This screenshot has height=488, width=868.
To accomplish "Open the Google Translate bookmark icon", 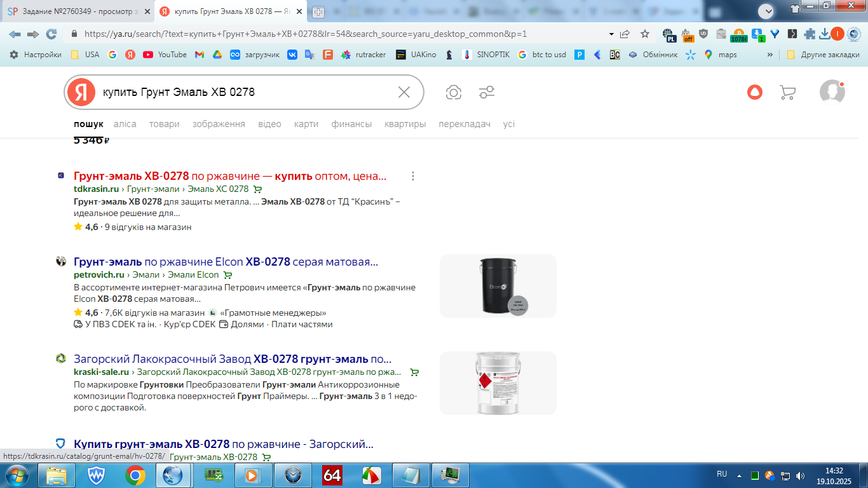I will [x=310, y=55].
